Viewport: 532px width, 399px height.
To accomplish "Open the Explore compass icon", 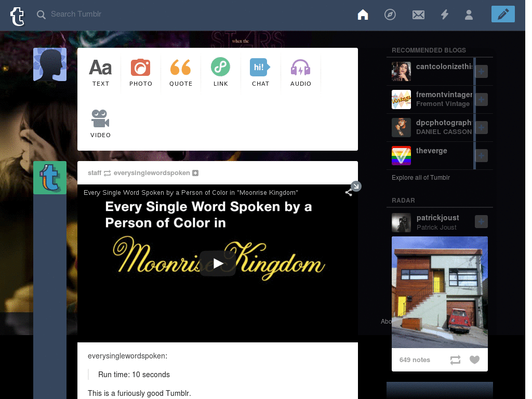I will pyautogui.click(x=390, y=15).
